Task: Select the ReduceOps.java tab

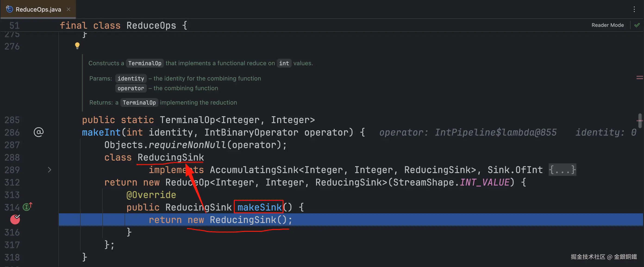Action: (x=38, y=9)
